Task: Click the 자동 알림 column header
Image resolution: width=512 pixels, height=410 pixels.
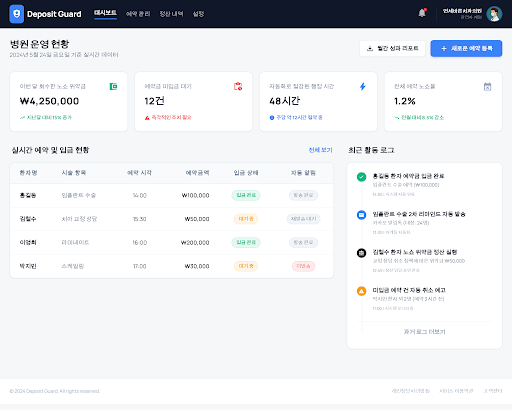Action: 303,173
